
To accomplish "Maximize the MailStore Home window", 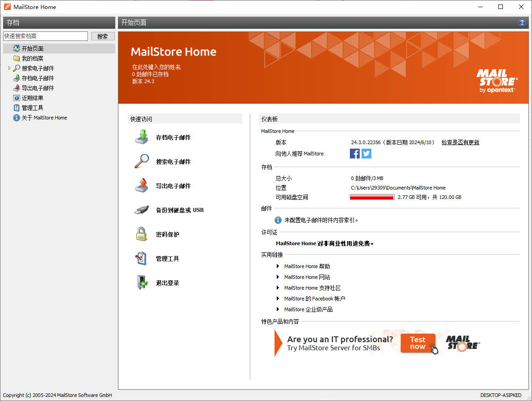I will point(501,7).
